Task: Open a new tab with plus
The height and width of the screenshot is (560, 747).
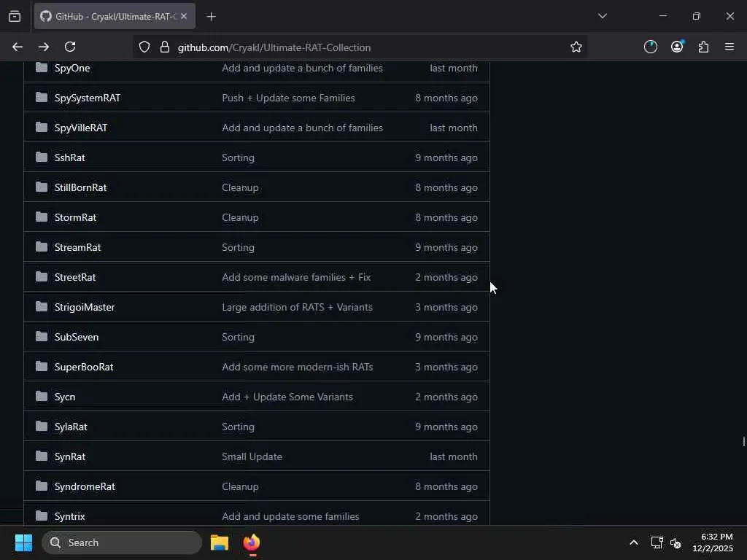Action: tap(211, 17)
